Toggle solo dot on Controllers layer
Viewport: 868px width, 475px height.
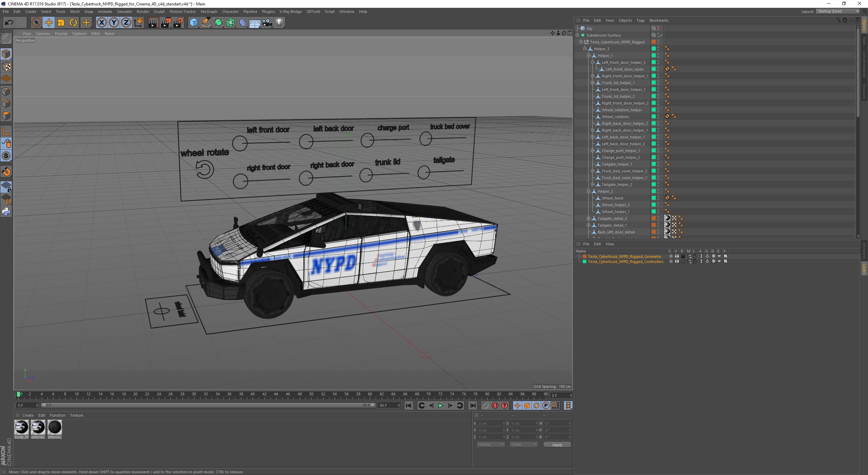[x=671, y=262]
